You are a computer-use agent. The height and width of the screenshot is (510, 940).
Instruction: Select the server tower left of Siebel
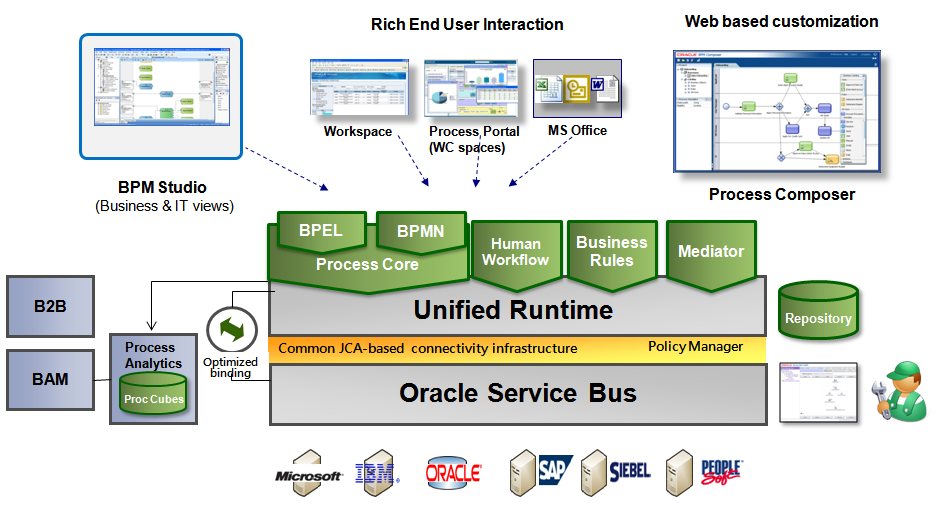593,473
